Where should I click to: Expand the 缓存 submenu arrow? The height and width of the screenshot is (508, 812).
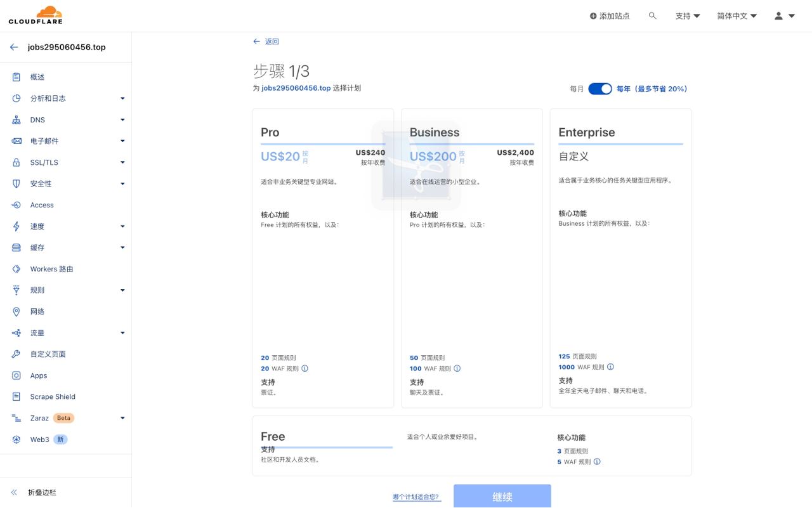[x=122, y=247]
